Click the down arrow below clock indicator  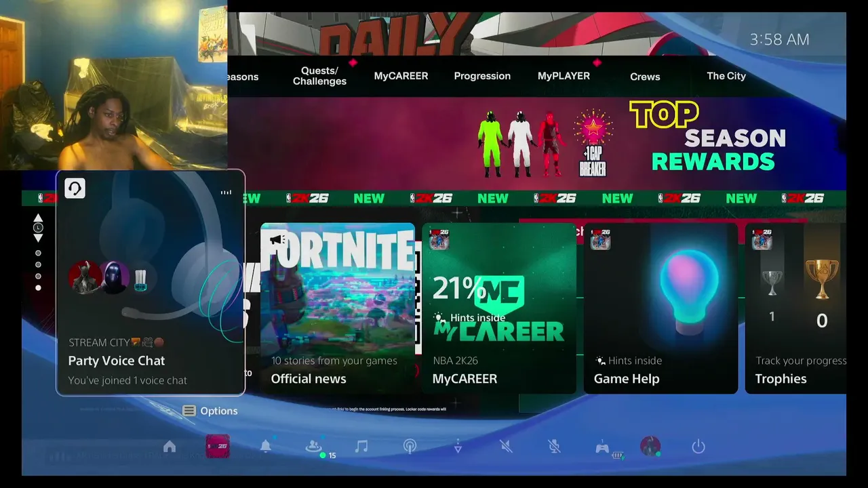pyautogui.click(x=38, y=238)
